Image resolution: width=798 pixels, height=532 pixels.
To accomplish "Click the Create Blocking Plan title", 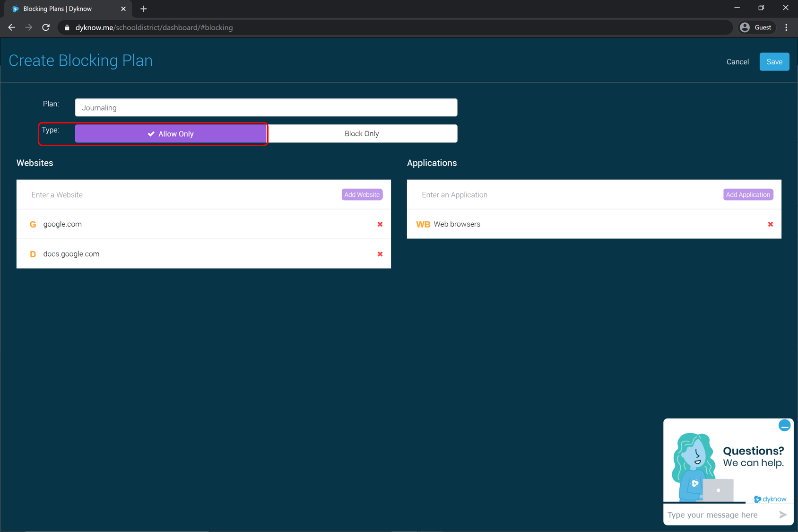I will [81, 61].
